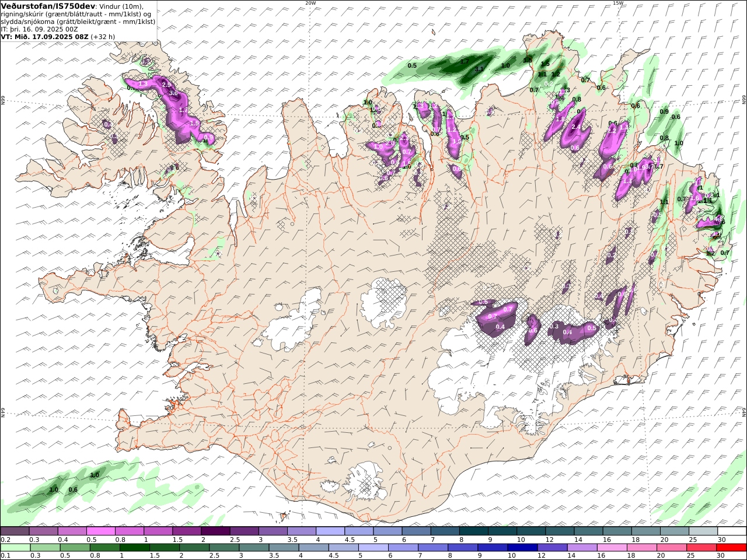Image resolution: width=747 pixels, height=560 pixels.
Task: Click the '3.6' snow value in the Westfjords
Action: click(173, 93)
